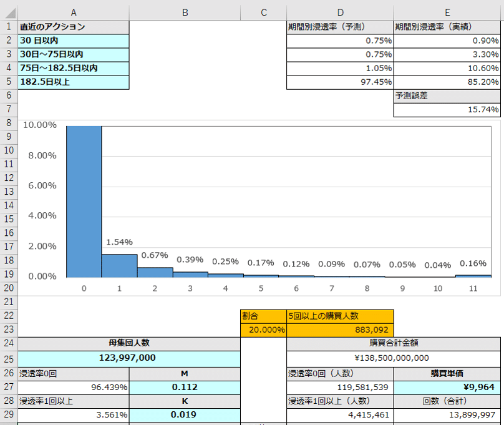This screenshot has width=504, height=425.
Task: Click the chart bar for category 0
Action: (84, 202)
